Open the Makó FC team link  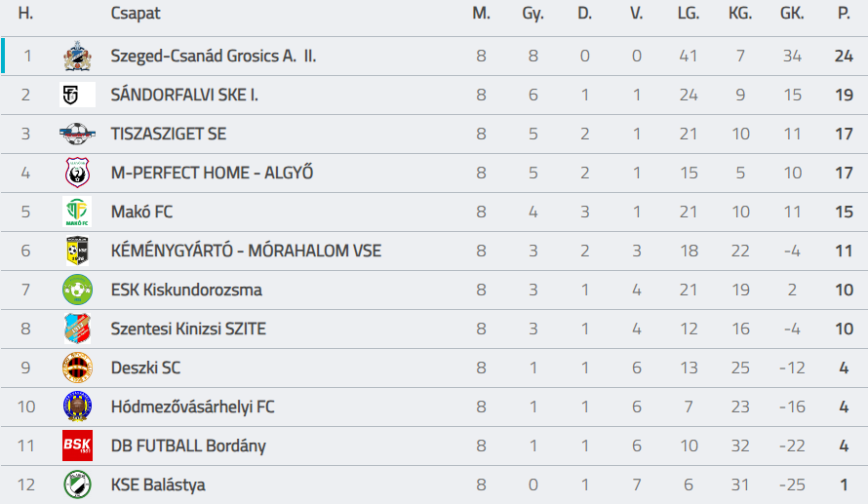point(141,212)
